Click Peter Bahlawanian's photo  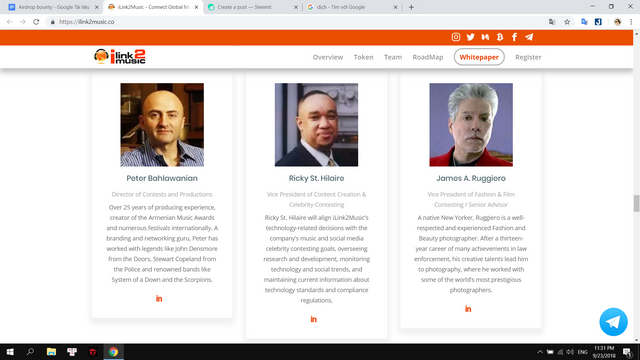[162, 125]
